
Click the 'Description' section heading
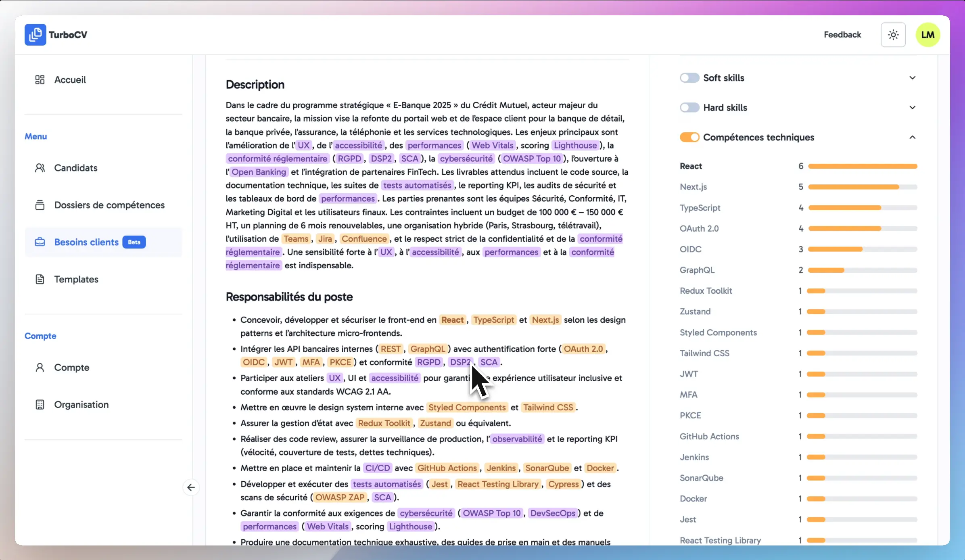point(255,84)
